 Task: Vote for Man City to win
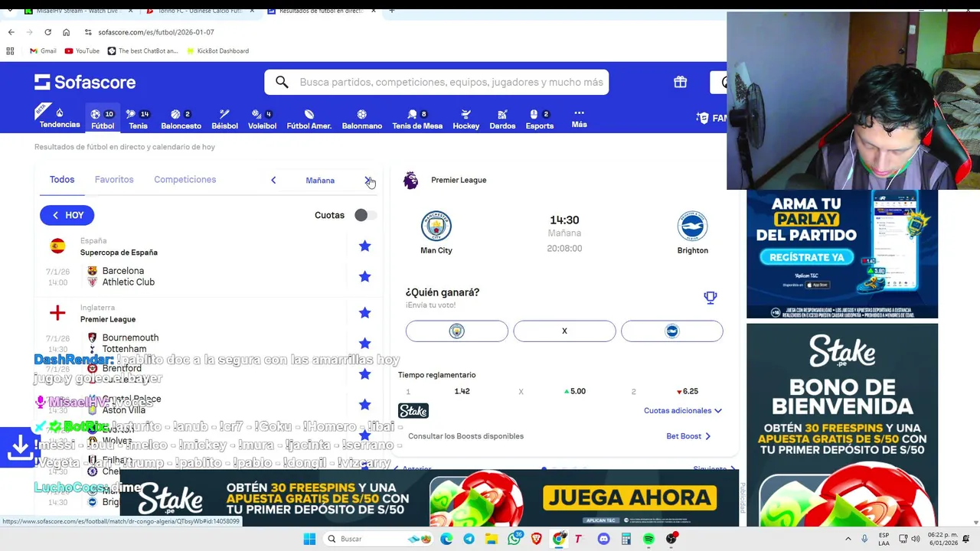click(x=457, y=331)
